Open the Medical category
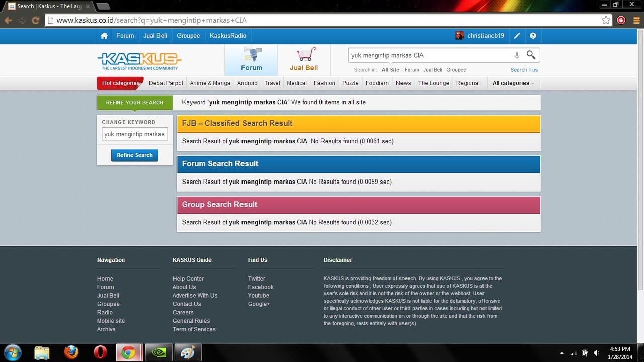 coord(297,83)
